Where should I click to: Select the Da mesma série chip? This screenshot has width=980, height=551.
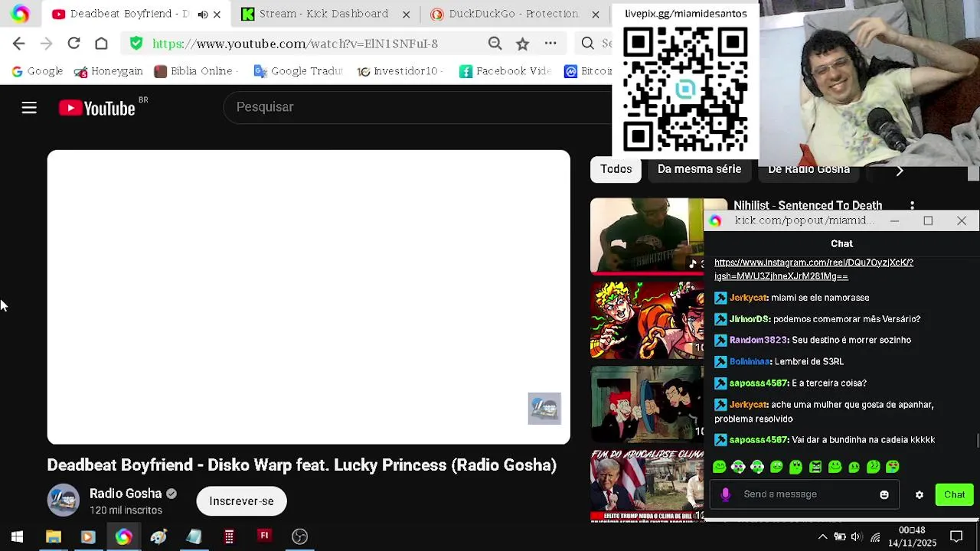click(699, 169)
